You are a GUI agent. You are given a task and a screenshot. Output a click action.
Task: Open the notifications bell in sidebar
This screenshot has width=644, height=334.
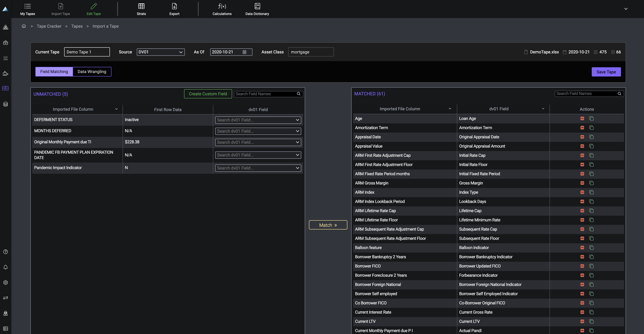[6, 267]
